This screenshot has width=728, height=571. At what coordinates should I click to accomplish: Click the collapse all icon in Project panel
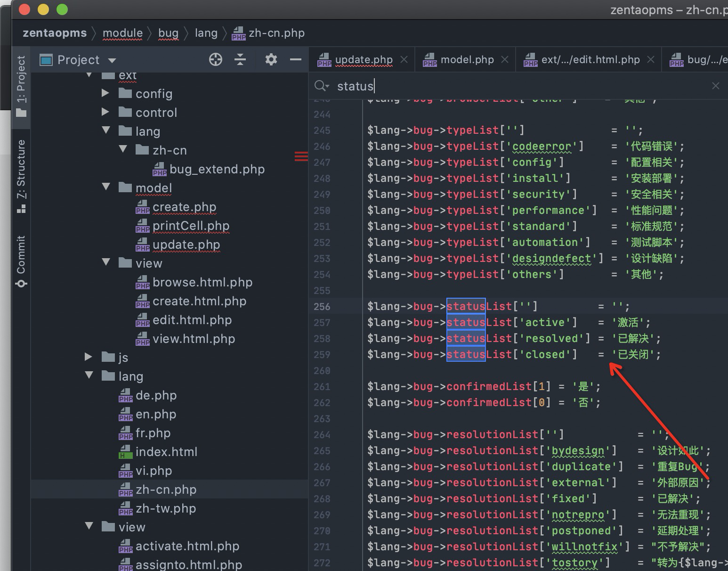240,59
